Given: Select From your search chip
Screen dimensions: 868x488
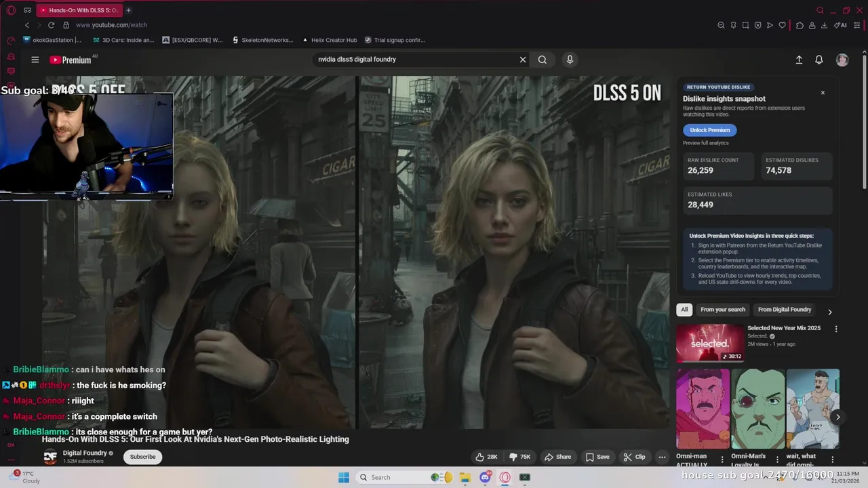Looking at the screenshot, I should 723,310.
